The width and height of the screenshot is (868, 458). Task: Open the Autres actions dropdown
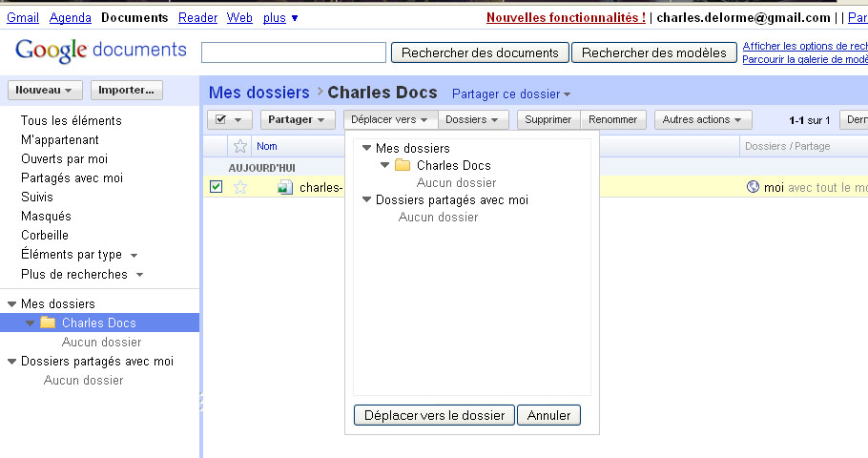pyautogui.click(x=703, y=119)
